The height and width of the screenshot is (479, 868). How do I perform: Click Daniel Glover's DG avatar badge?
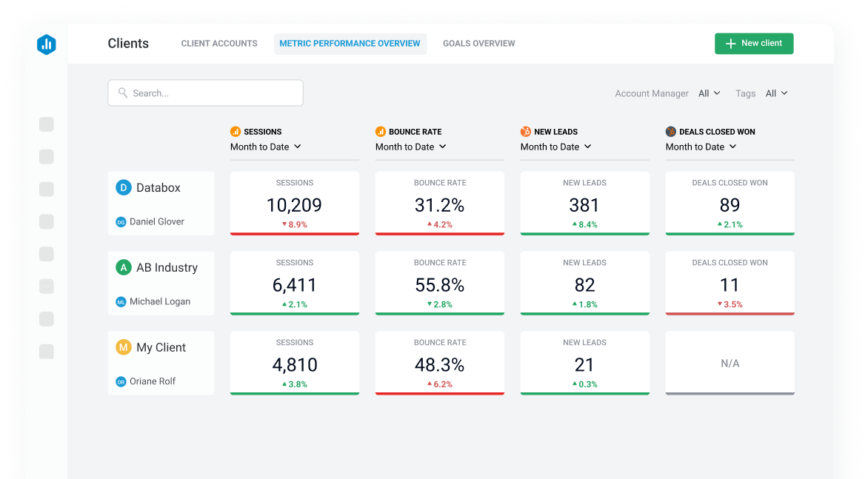pos(121,222)
